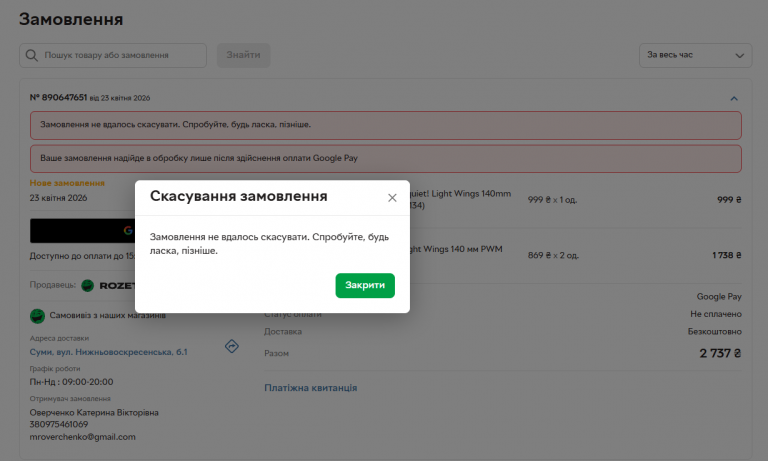The width and height of the screenshot is (768, 461).
Task: Click the pickup store smiley icon
Action: point(37,316)
